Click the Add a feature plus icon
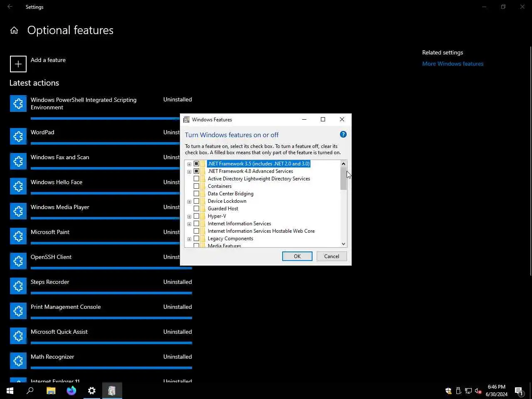 (x=18, y=64)
